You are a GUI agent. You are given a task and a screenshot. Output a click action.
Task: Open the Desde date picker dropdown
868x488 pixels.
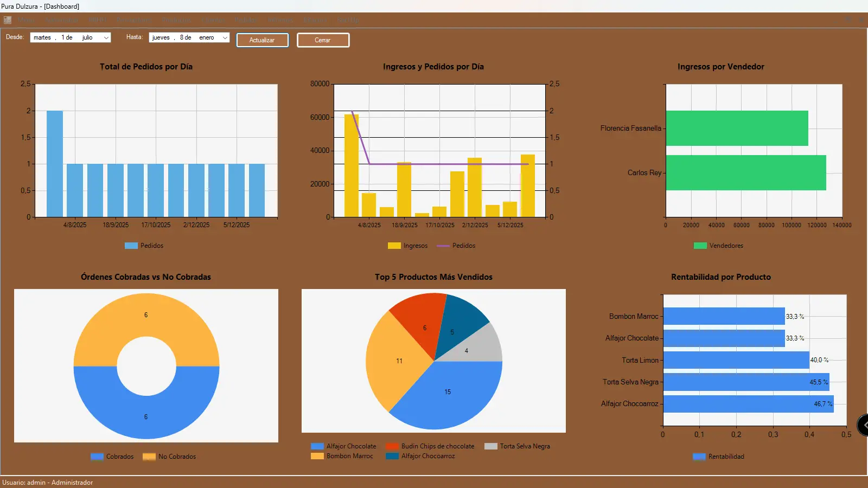[x=106, y=37]
